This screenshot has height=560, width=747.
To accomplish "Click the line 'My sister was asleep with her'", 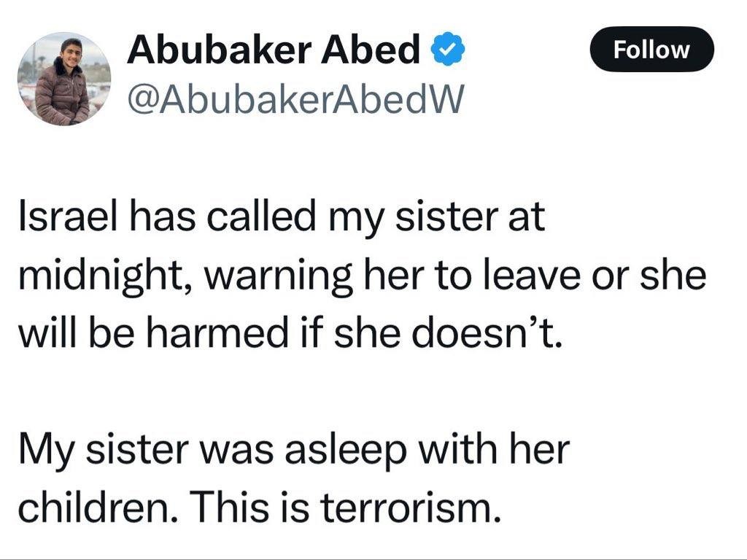I will pyautogui.click(x=294, y=450).
